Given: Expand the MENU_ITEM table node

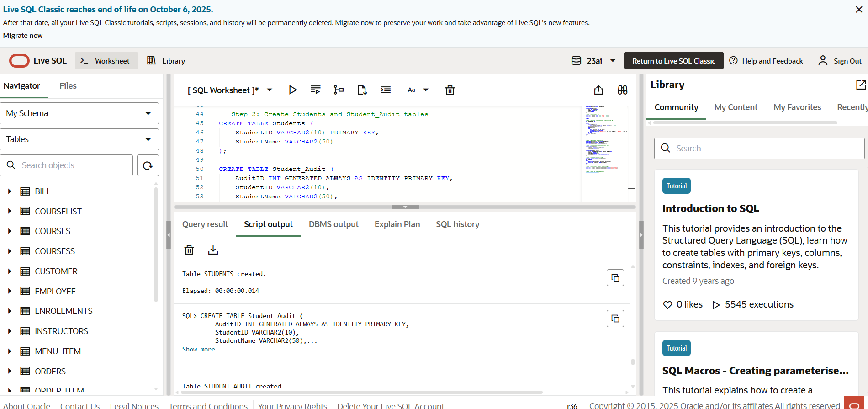Looking at the screenshot, I should [x=10, y=351].
